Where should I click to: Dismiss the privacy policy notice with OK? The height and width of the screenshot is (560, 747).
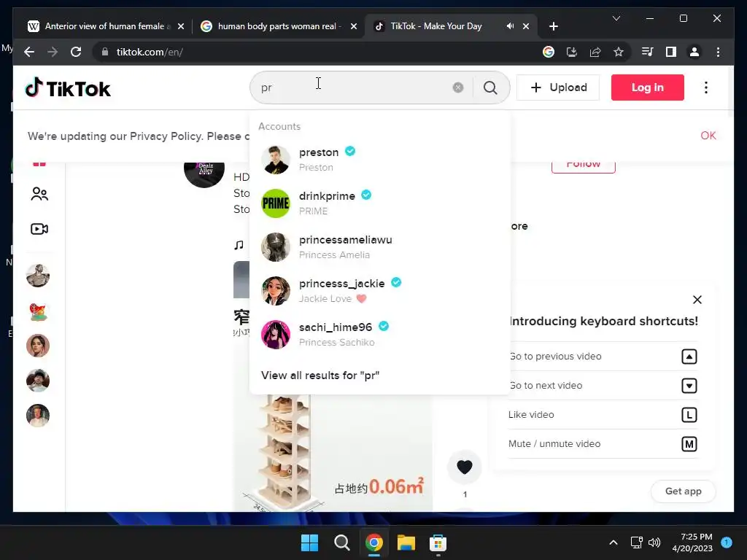click(x=708, y=136)
